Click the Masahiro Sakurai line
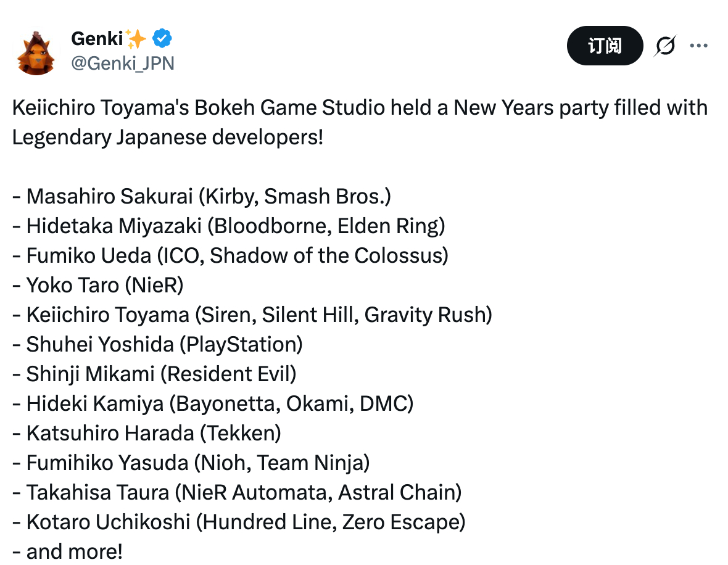This screenshot has height=565, width=728. (x=201, y=196)
